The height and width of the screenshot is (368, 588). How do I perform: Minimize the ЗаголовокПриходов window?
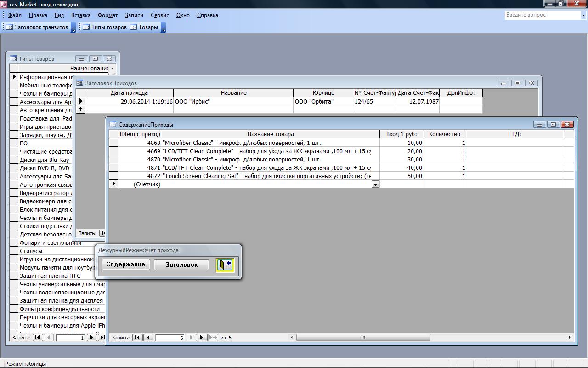pos(503,83)
